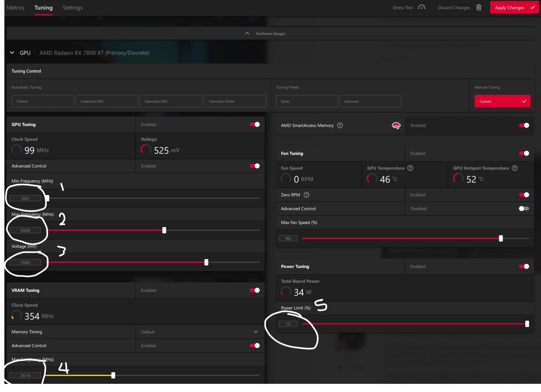Click the Voltage (mV) slider handle
Screen dimensions: 541x392
(206, 262)
